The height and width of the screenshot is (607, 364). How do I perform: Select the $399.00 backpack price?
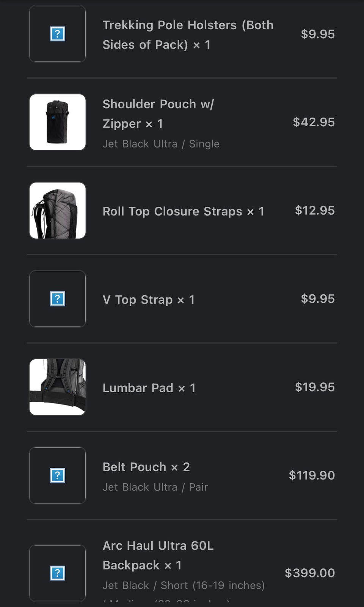coord(310,573)
